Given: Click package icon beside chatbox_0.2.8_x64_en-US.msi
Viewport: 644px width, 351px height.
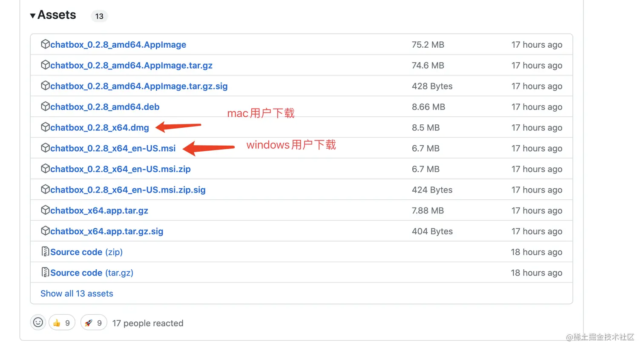Looking at the screenshot, I should tap(45, 148).
